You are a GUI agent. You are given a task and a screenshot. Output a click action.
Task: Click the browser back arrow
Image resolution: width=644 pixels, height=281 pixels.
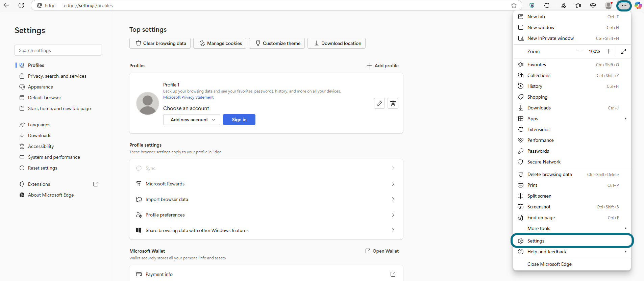(6, 5)
